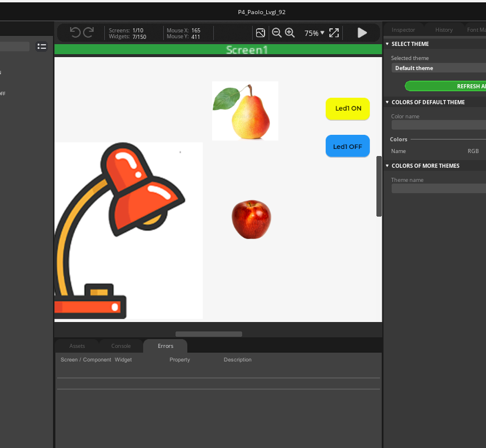Collapse the SELECT THEME section
486x448 pixels.
tap(387, 44)
